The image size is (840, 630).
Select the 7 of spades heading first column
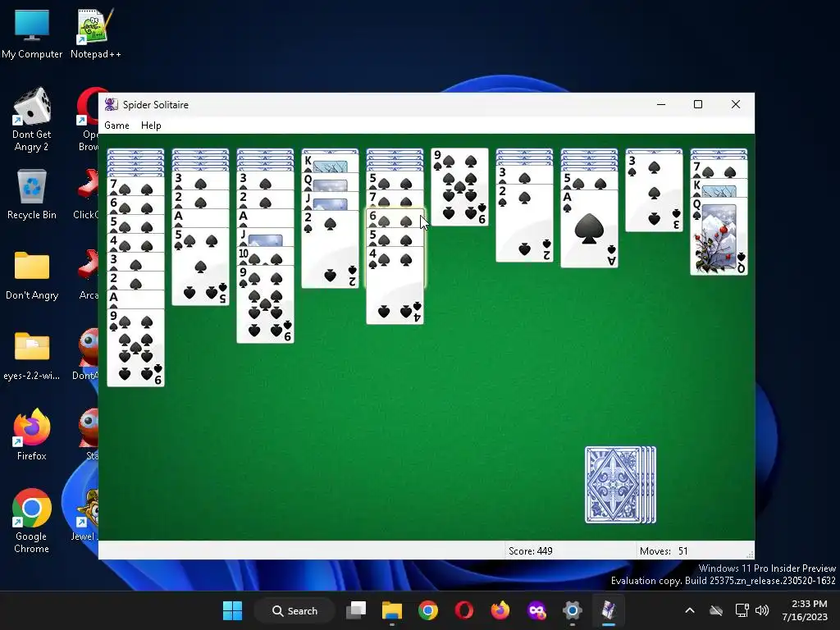coord(135,187)
